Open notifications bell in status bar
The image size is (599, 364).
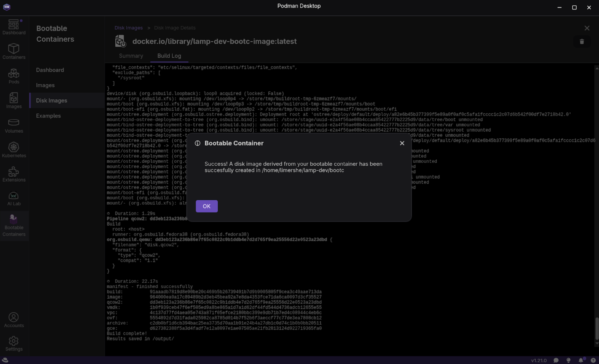click(x=581, y=360)
